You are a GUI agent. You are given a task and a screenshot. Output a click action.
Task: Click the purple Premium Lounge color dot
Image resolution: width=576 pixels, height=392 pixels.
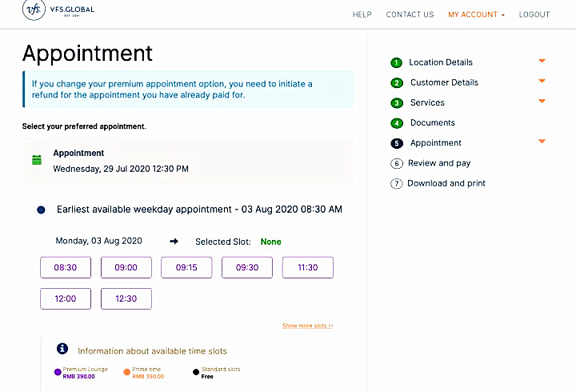pos(58,372)
